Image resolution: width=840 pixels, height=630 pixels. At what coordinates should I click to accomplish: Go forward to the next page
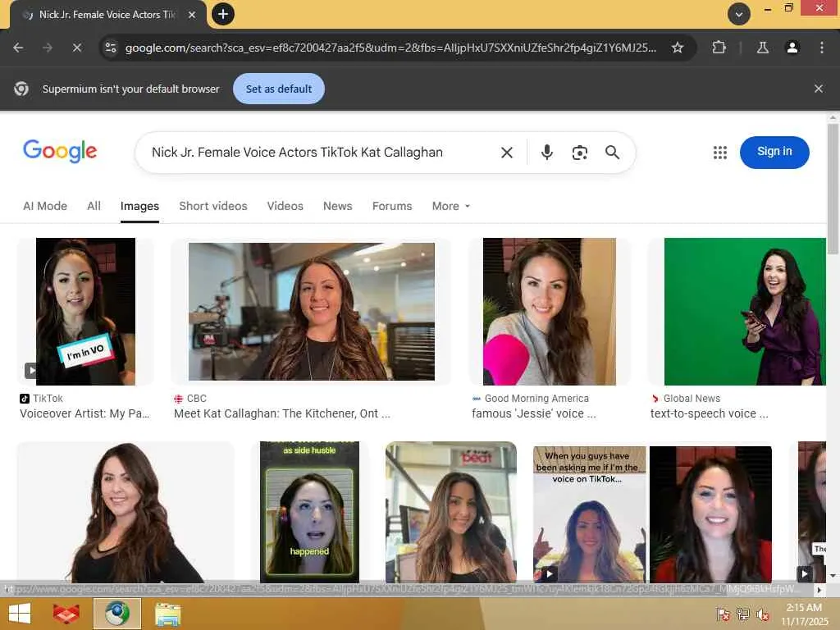[x=48, y=48]
